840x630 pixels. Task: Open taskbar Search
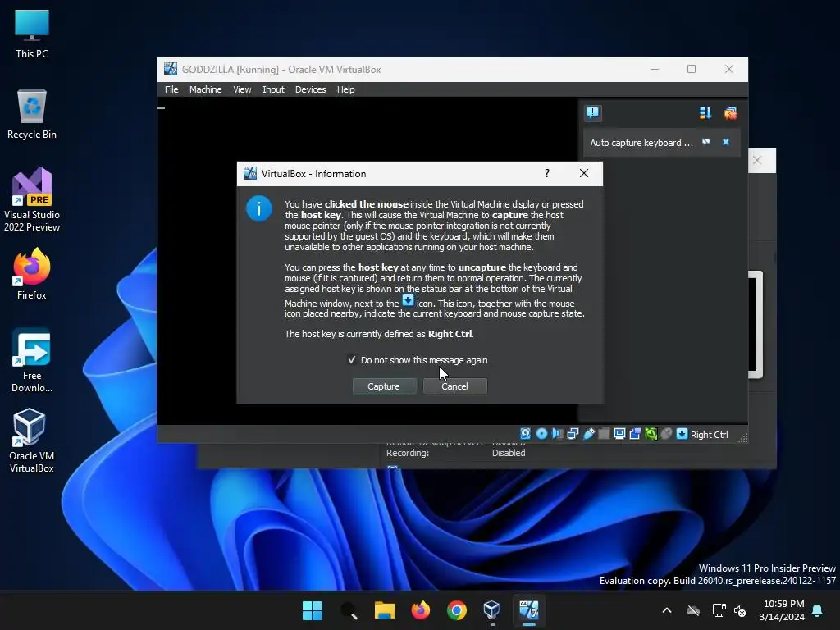pos(348,610)
